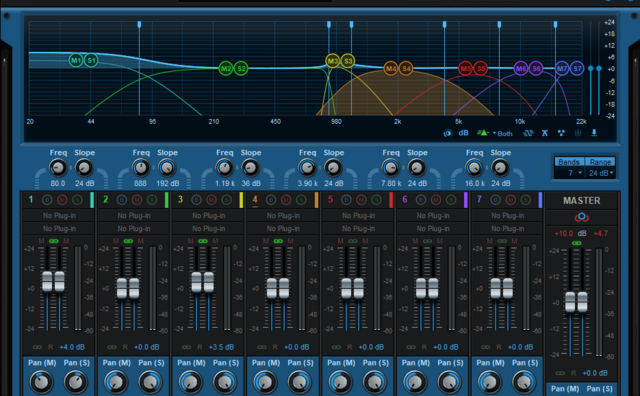Toggle the fader link above band 7 faders
640x396 pixels.
[x=502, y=241]
